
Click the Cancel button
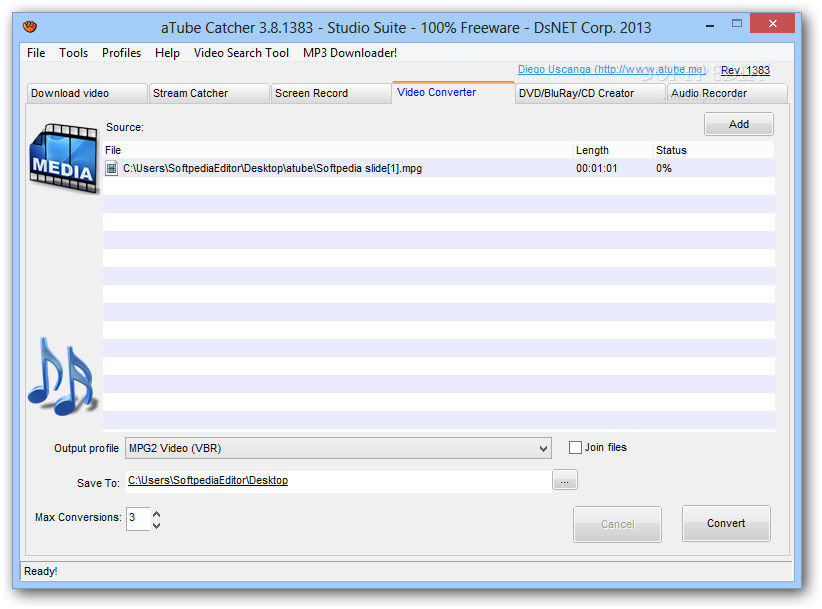(x=618, y=524)
